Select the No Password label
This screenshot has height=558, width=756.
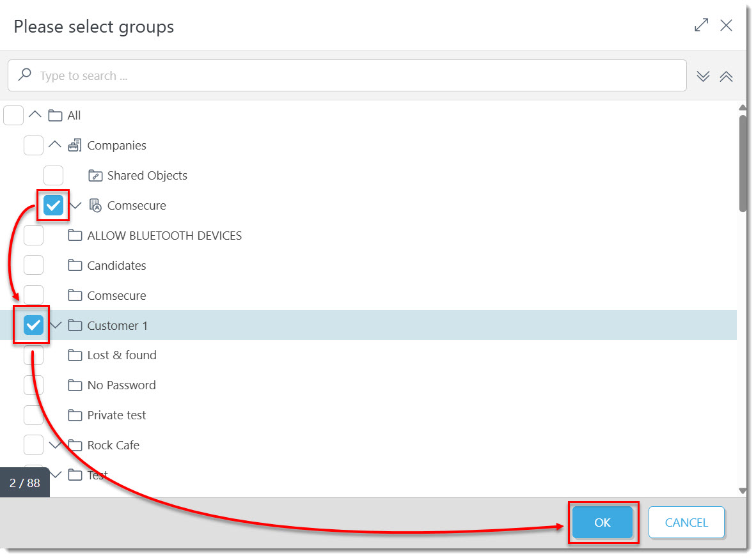tap(122, 385)
